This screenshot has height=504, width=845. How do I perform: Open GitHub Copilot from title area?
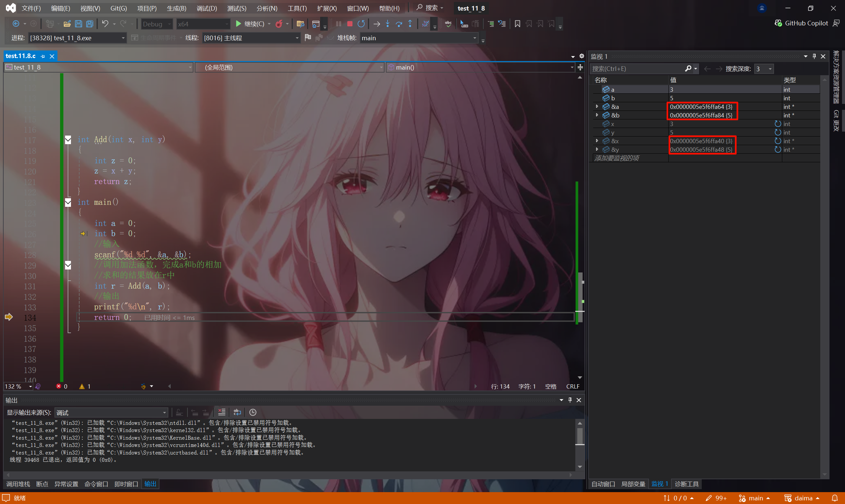801,23
